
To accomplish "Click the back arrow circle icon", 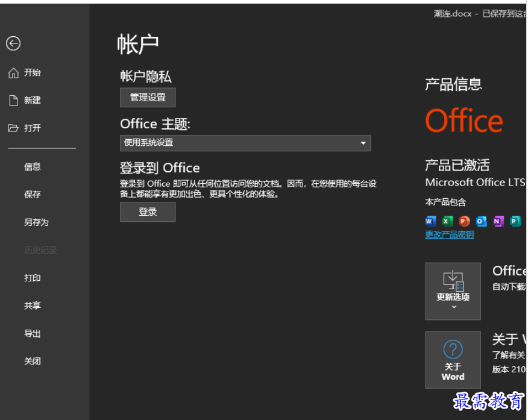I will point(13,43).
